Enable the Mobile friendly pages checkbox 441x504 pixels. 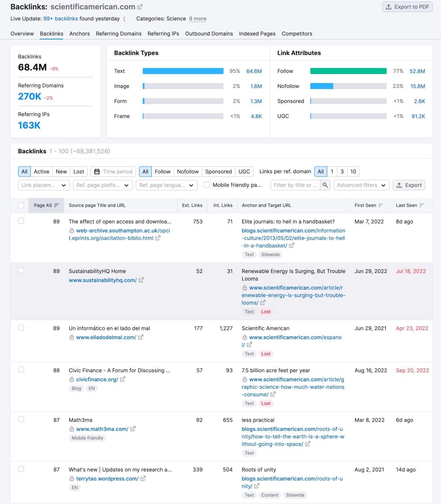(x=207, y=185)
